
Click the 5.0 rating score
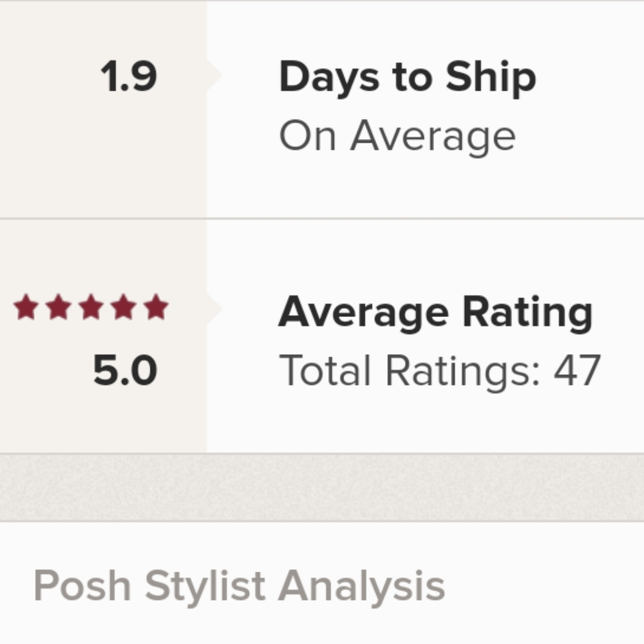(126, 370)
